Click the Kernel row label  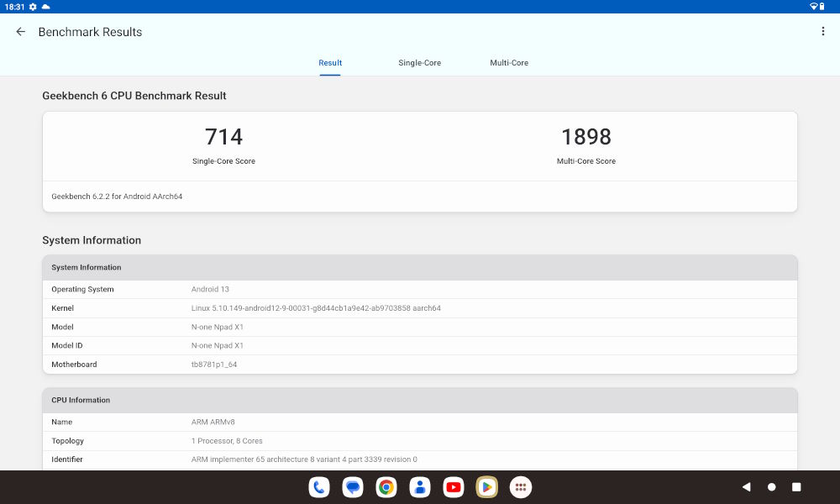click(x=63, y=308)
